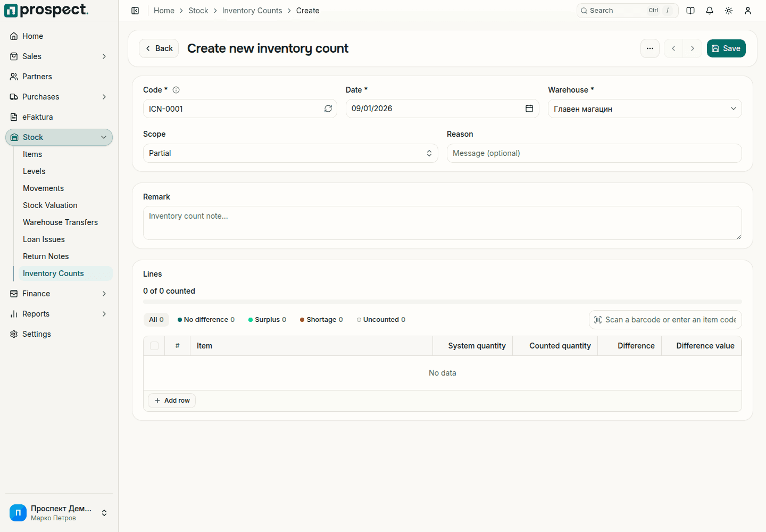This screenshot has height=532, width=766.
Task: Toggle the sidebar panel icon
Action: 135,11
